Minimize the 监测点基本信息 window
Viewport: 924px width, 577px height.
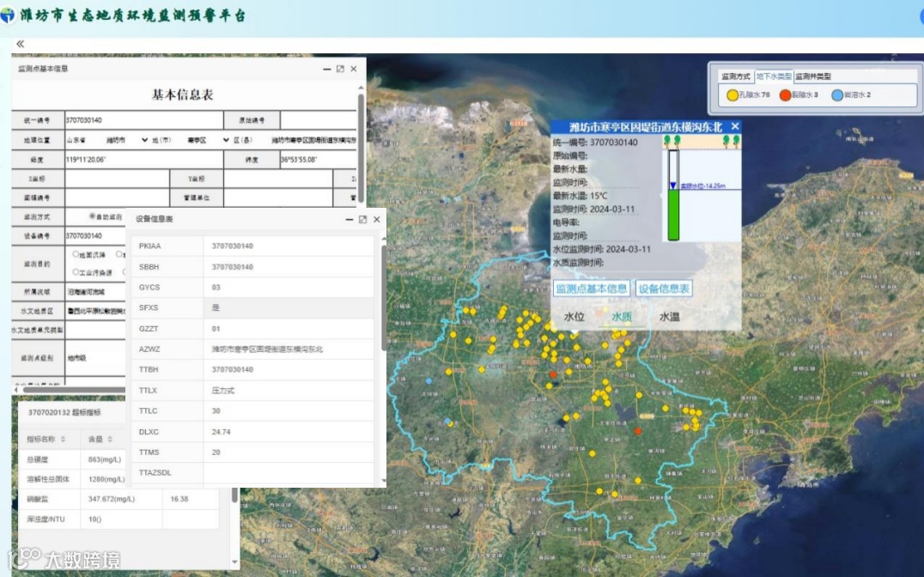click(x=326, y=69)
